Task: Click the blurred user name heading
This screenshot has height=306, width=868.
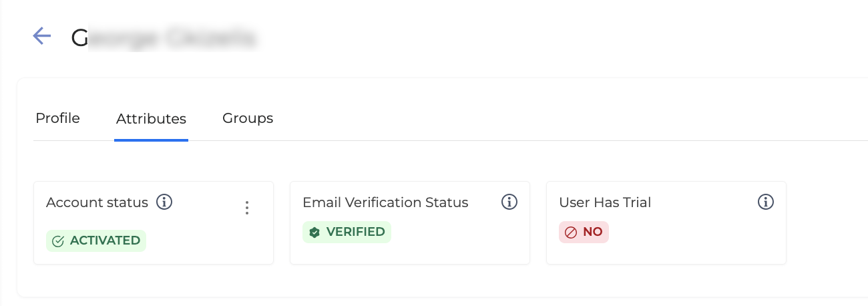Action: pos(164,37)
